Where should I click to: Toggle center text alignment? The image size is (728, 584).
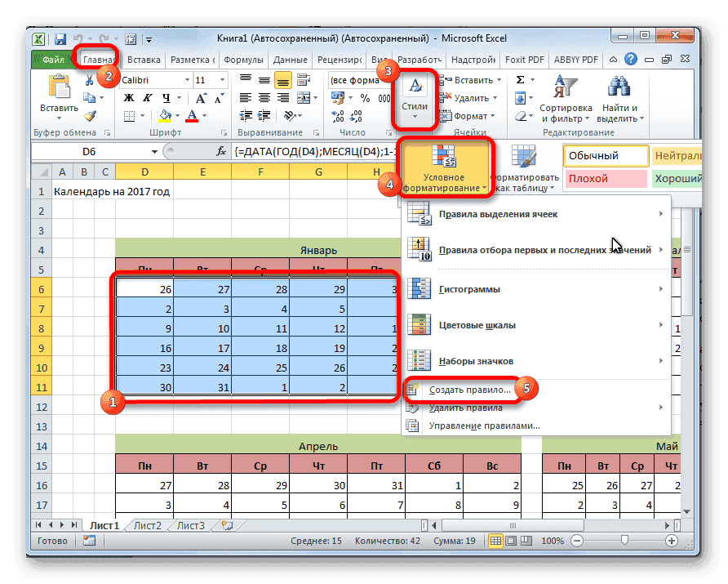[x=263, y=96]
